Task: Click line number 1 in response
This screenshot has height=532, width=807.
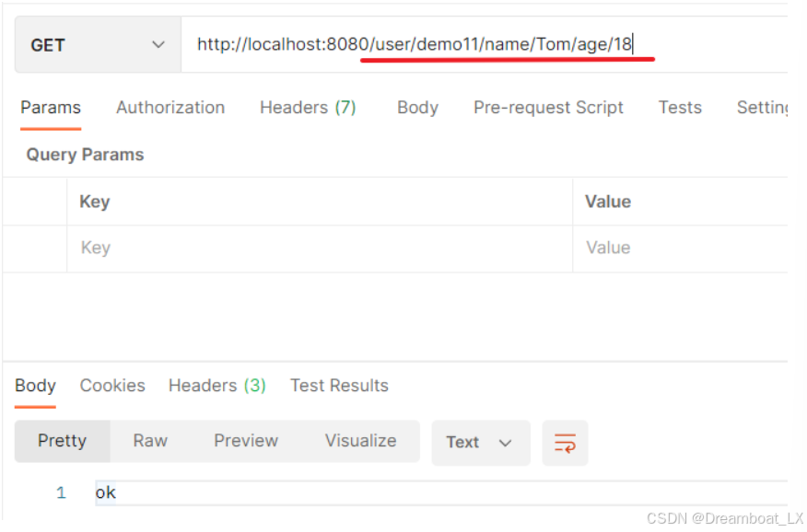Action: click(61, 493)
